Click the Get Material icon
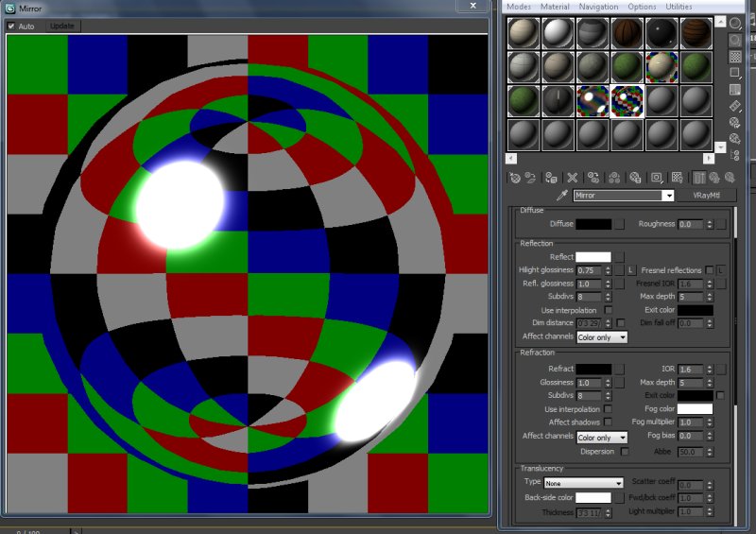756x534 pixels. (x=514, y=177)
